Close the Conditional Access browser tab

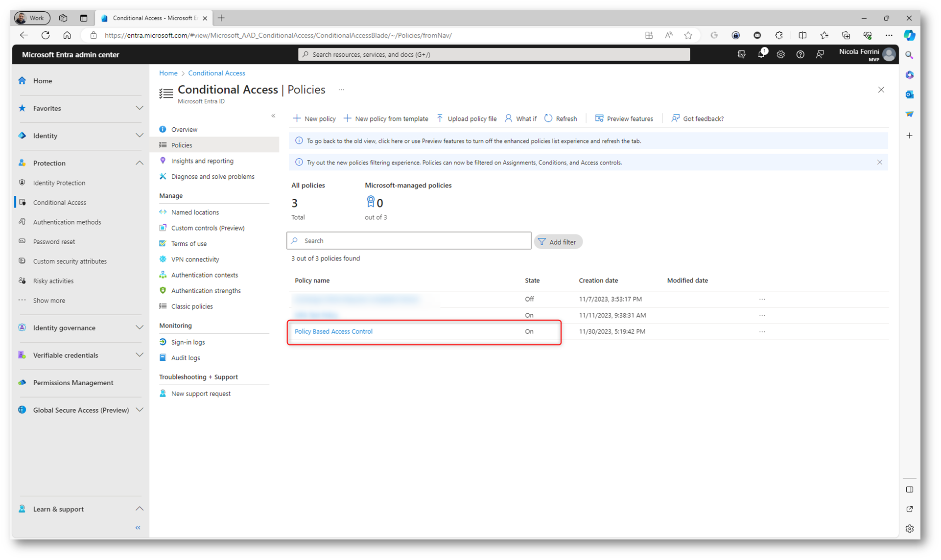[205, 18]
